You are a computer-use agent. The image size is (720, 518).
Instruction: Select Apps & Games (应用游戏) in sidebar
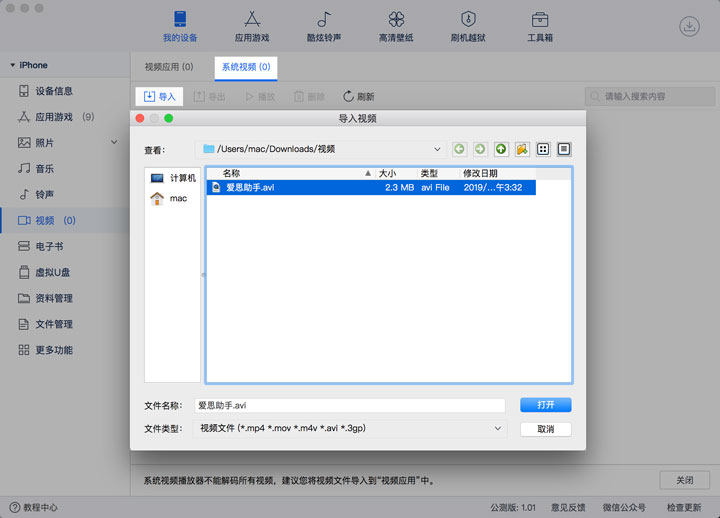(x=56, y=117)
